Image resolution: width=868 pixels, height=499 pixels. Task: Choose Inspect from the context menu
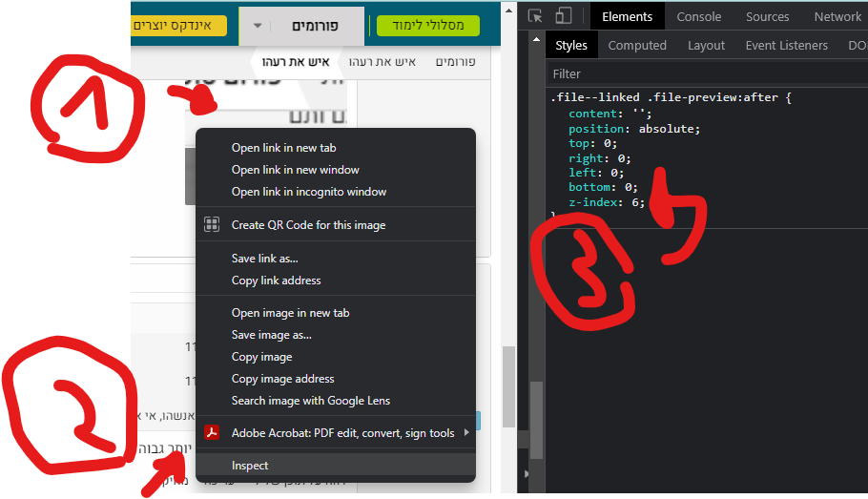click(336, 466)
